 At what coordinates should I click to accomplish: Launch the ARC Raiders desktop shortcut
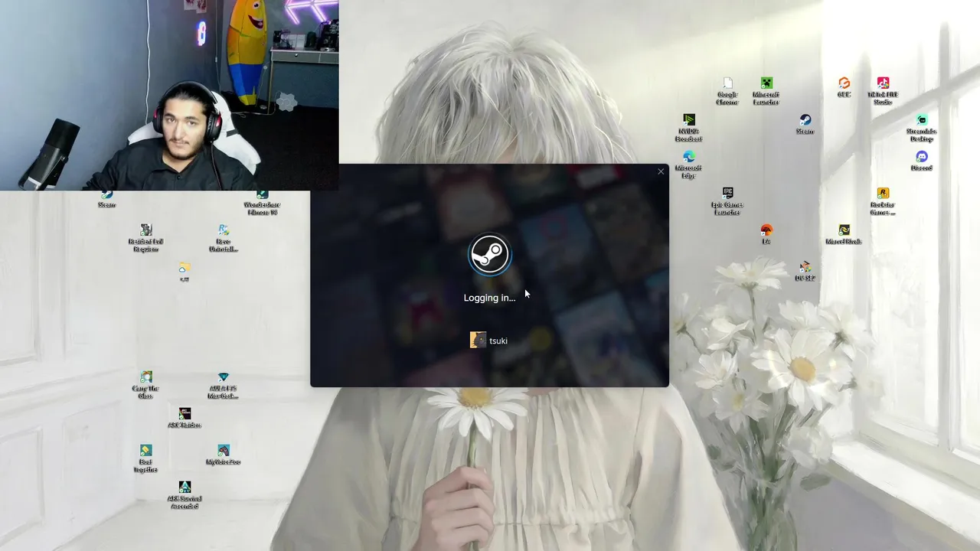coord(185,418)
